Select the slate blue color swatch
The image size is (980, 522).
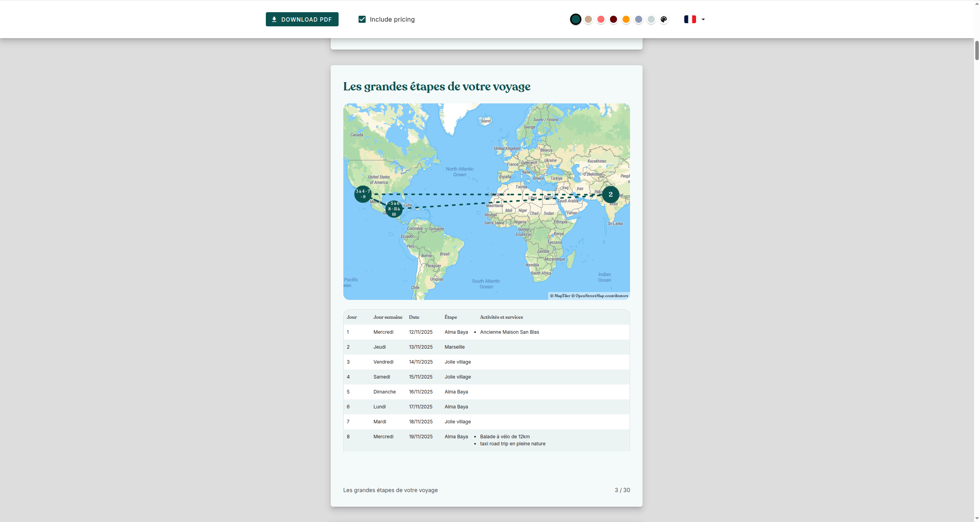639,19
